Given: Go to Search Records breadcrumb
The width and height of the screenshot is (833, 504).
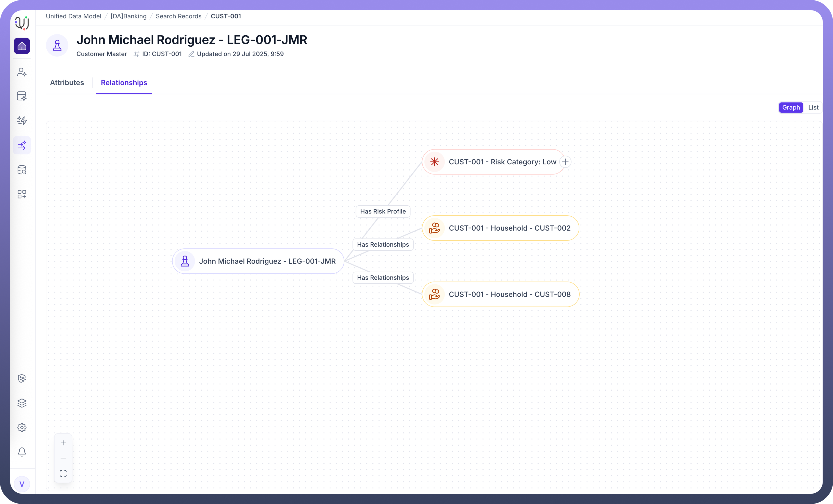Looking at the screenshot, I should 178,16.
